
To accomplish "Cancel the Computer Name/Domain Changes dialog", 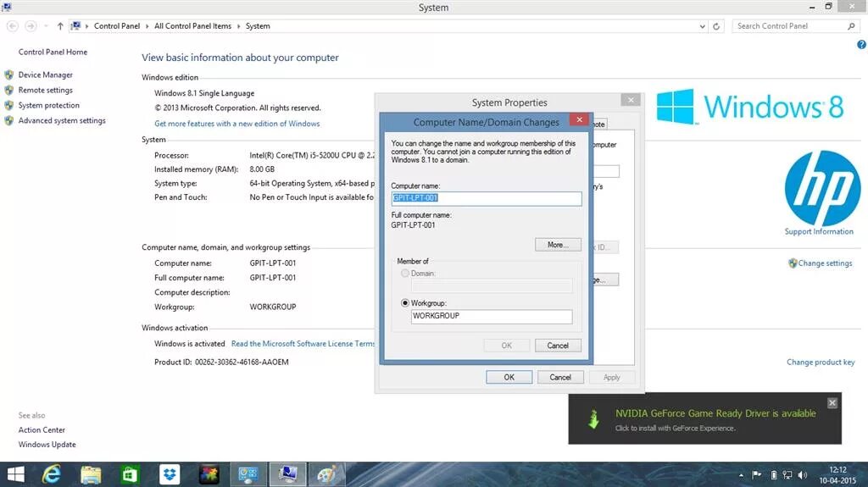I will tap(558, 346).
